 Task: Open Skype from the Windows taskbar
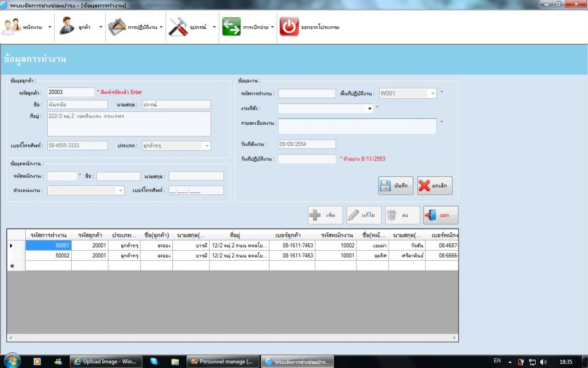154,362
